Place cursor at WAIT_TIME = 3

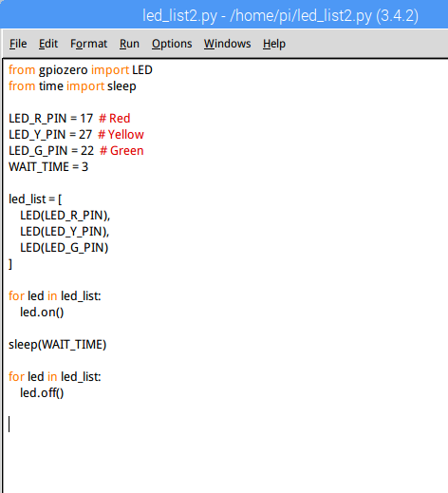coord(48,167)
